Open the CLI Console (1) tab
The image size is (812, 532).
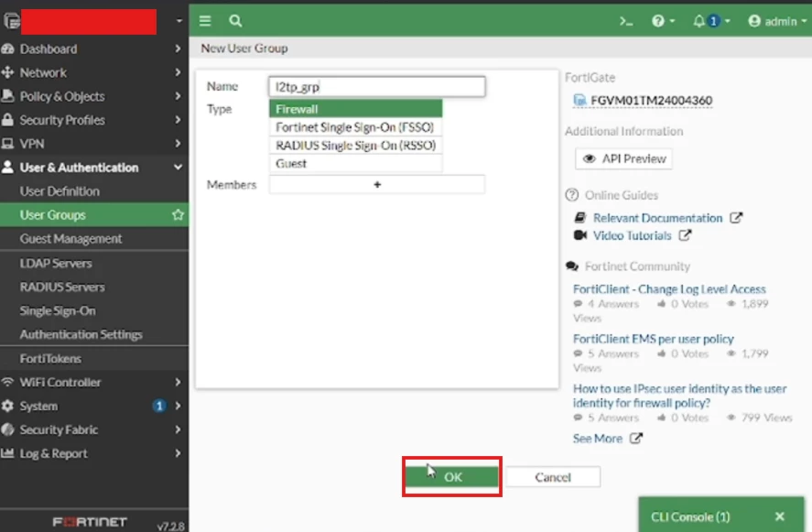[x=690, y=517]
